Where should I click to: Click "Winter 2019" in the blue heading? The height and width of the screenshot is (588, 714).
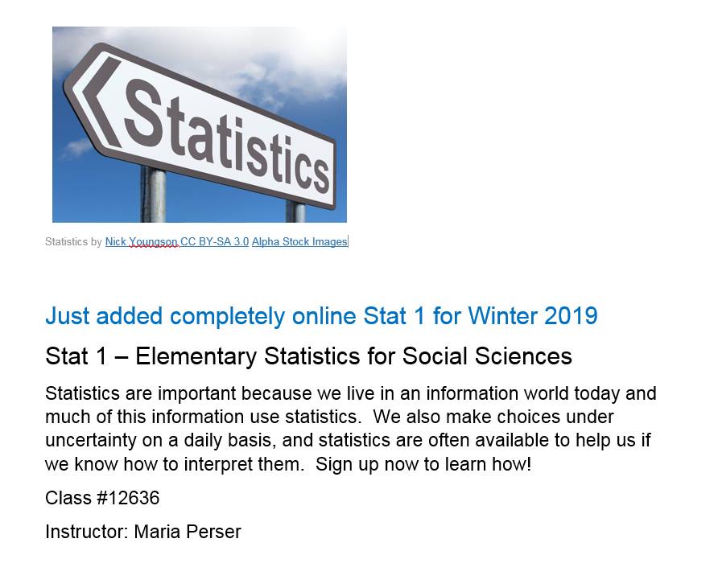tap(533, 316)
